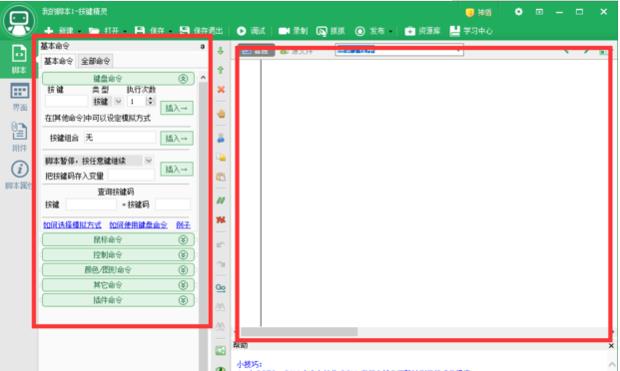This screenshot has height=371, width=620.
Task: Click the 新建 (New) toolbar button
Action: [59, 31]
